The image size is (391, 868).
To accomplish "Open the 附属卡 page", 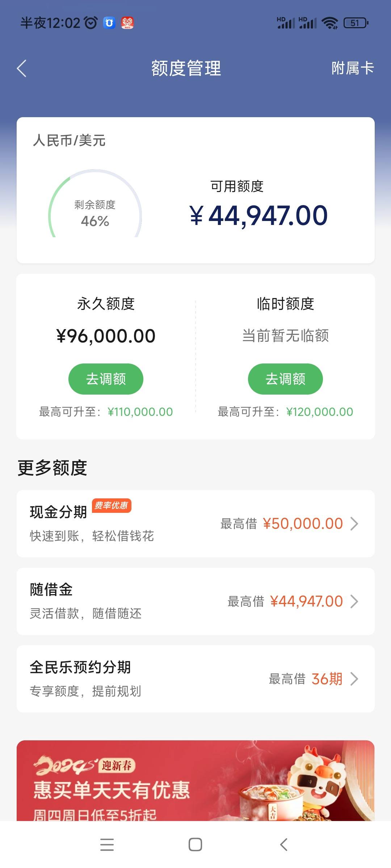I will pos(352,68).
